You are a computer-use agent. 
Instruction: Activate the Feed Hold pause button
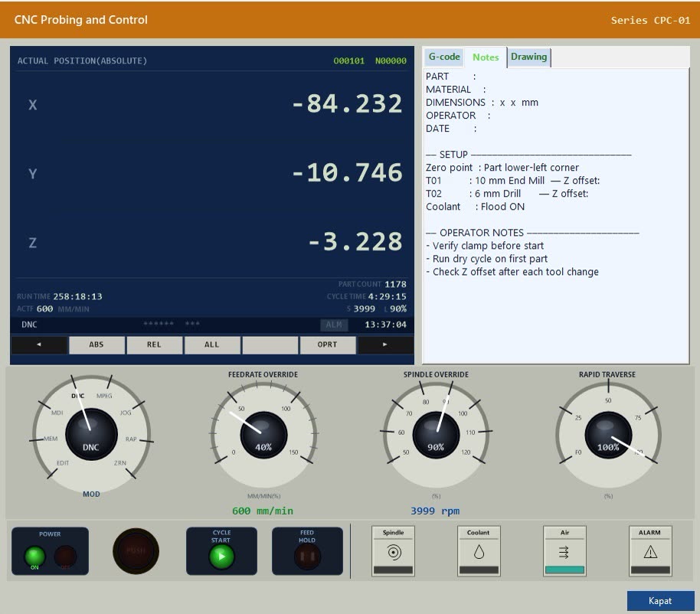click(307, 557)
